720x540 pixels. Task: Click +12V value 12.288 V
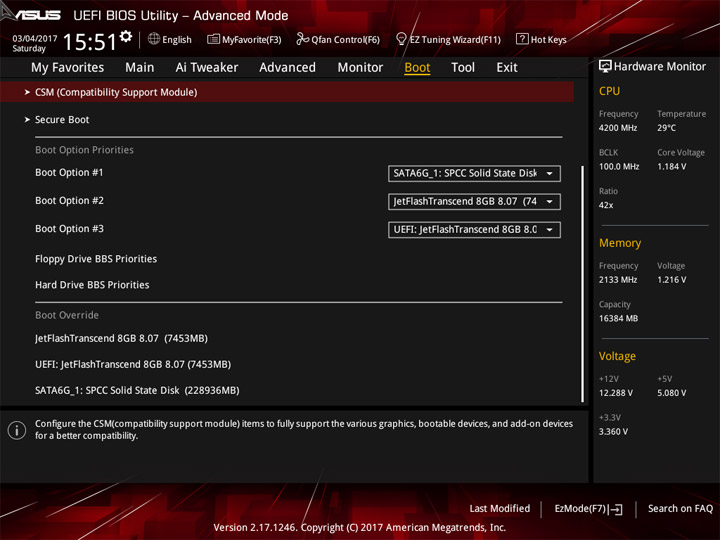pos(616,394)
